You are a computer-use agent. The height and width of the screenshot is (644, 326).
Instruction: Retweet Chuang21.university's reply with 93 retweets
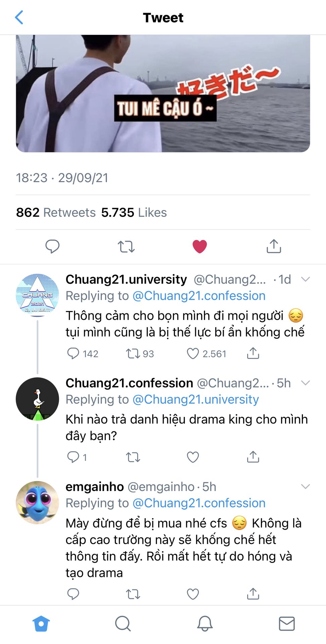tap(133, 354)
